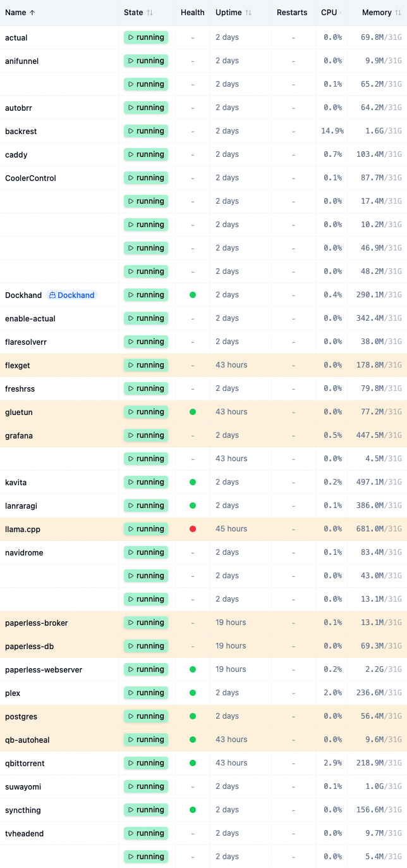Click the running badge for actual
This screenshot has width=407, height=868.
[x=146, y=37]
